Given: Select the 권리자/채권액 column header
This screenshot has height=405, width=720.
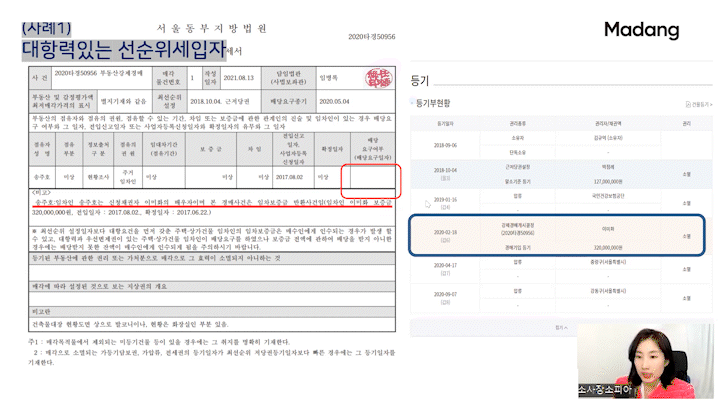Looking at the screenshot, I should pyautogui.click(x=608, y=125).
